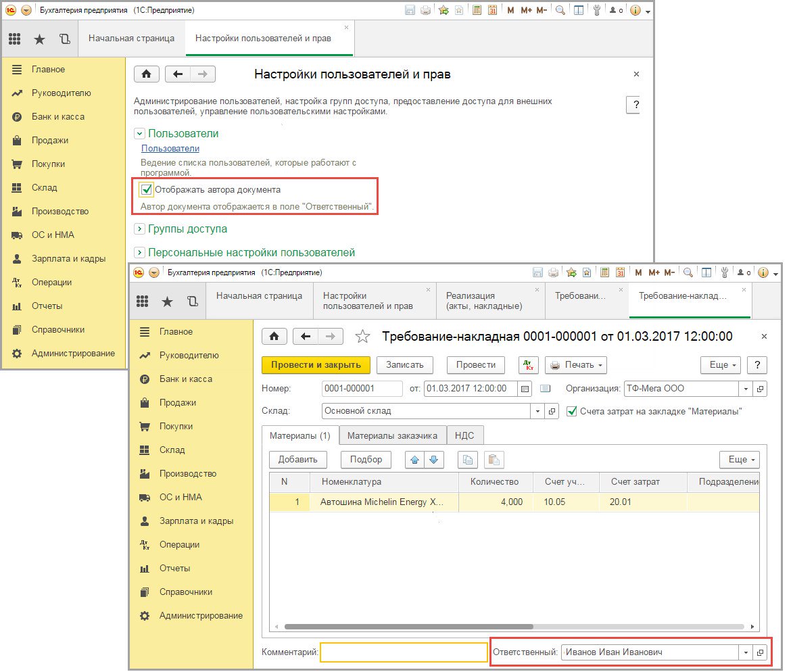
Task: Switch to Материалы заказчика tab
Action: point(392,435)
